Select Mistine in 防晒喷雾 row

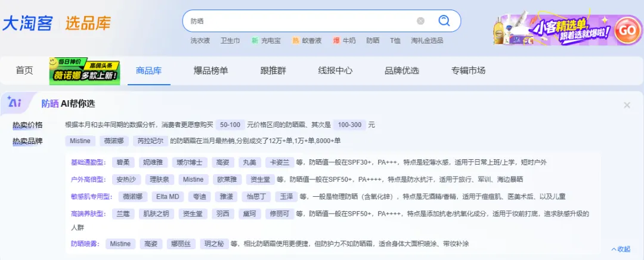pos(120,244)
